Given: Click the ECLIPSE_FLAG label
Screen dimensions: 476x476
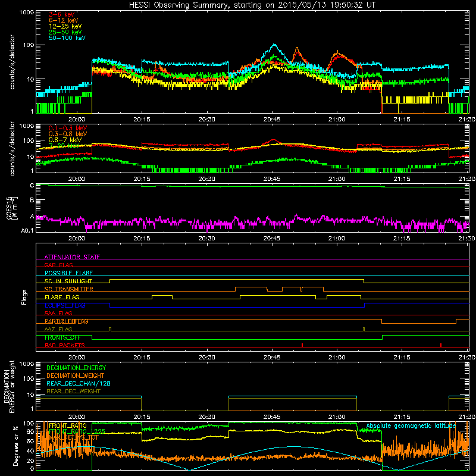Looking at the screenshot, I should coord(65,305).
